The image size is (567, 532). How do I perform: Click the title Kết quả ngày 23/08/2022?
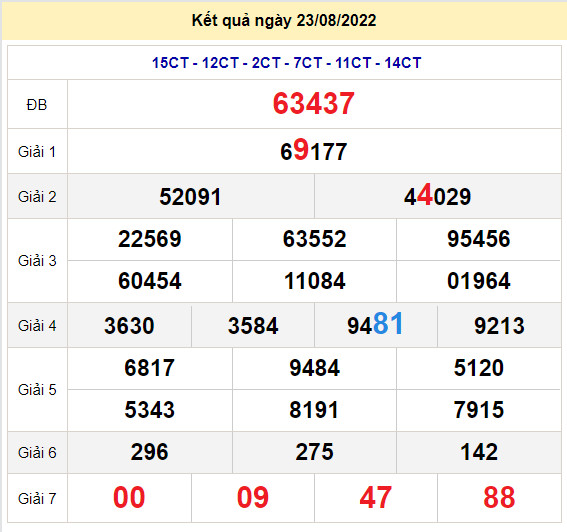[284, 21]
